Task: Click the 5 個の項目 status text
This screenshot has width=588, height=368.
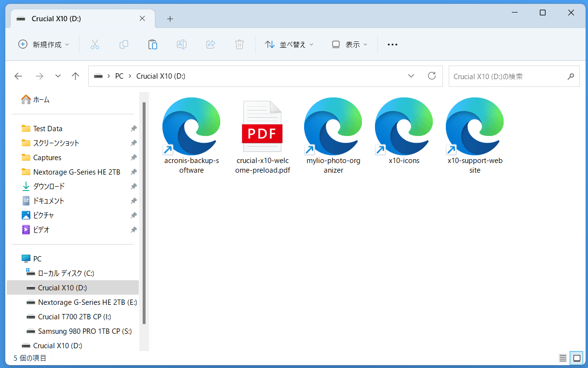Action: (x=30, y=358)
